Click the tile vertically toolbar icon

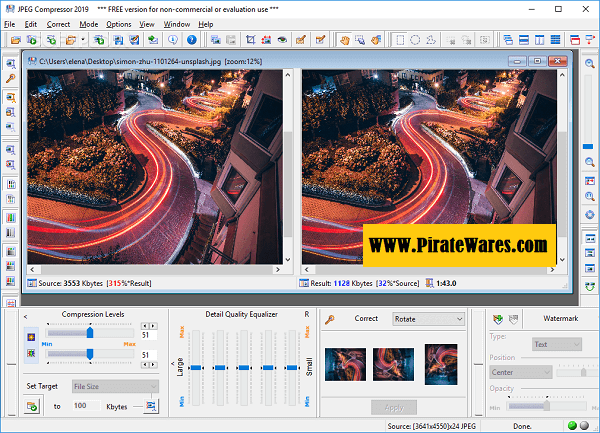pos(540,40)
